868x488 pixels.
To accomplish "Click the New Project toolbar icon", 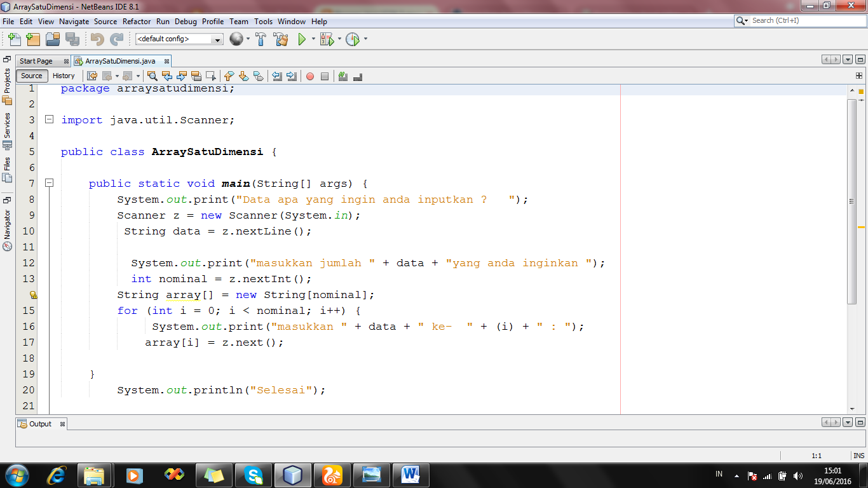I will coord(33,39).
